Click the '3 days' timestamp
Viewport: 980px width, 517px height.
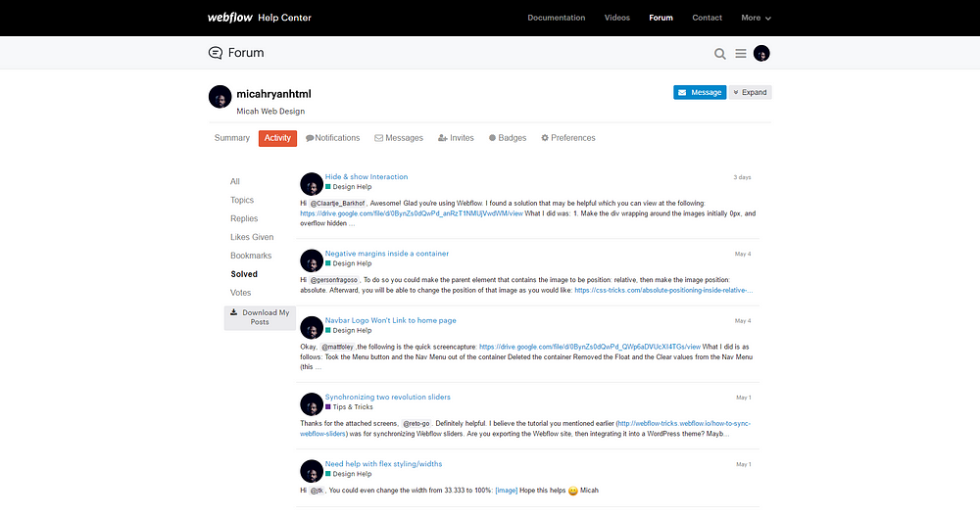742,177
